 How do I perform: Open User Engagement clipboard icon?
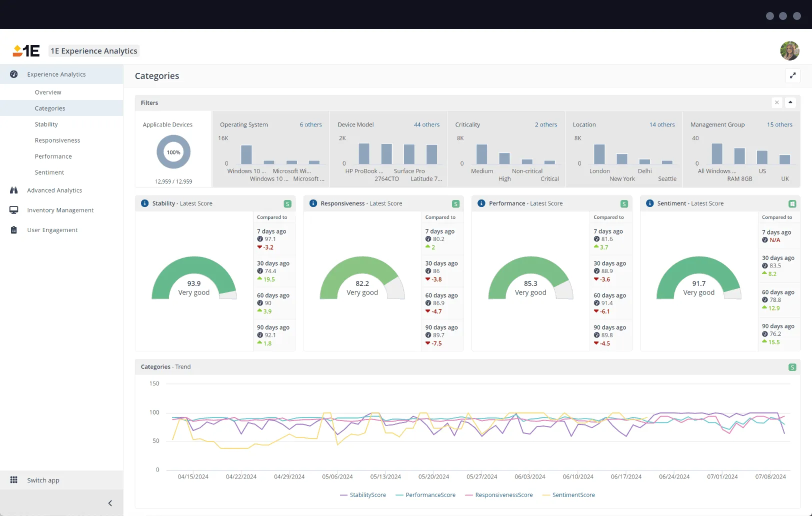pos(14,230)
